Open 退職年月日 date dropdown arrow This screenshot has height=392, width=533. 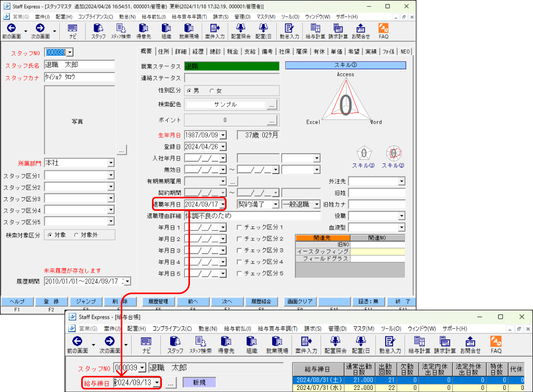click(223, 205)
